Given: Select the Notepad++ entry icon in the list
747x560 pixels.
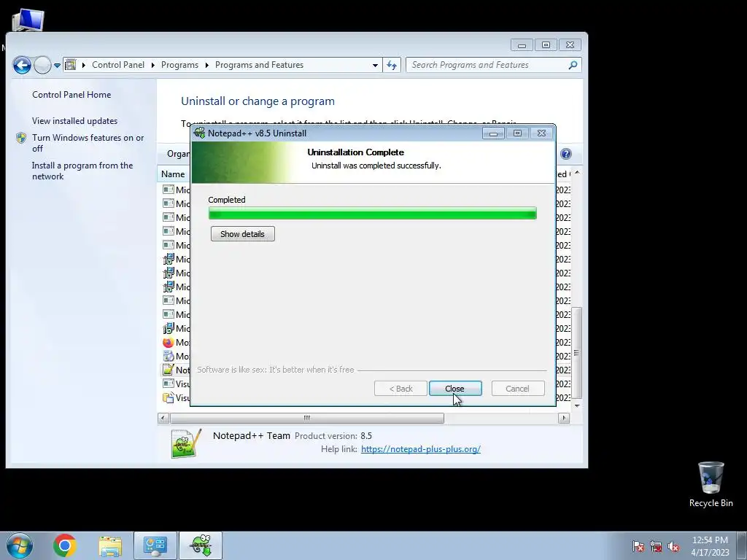Looking at the screenshot, I should [169, 370].
